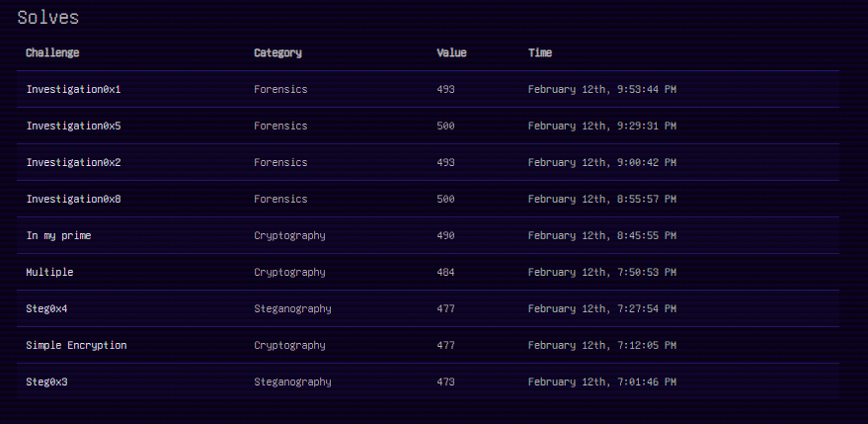Open the Investigation0x5 challenge link
868x424 pixels.
coord(73,127)
